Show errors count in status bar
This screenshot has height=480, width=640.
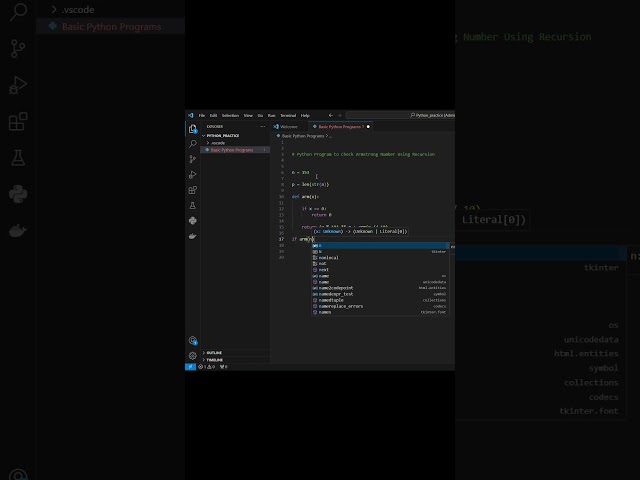click(202, 367)
